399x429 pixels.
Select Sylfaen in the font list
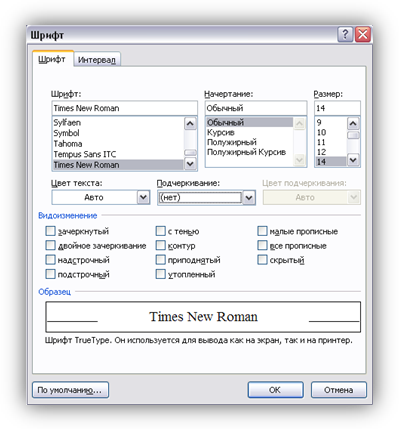click(117, 122)
